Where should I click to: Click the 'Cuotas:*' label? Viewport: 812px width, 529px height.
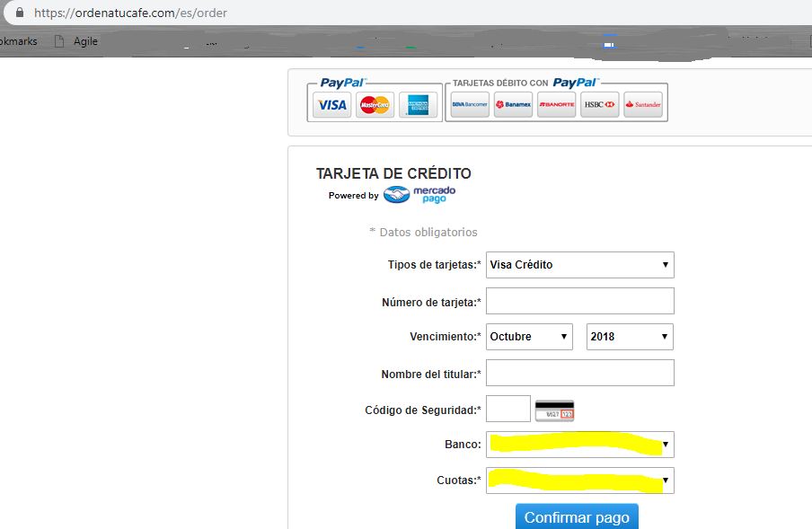click(x=459, y=481)
